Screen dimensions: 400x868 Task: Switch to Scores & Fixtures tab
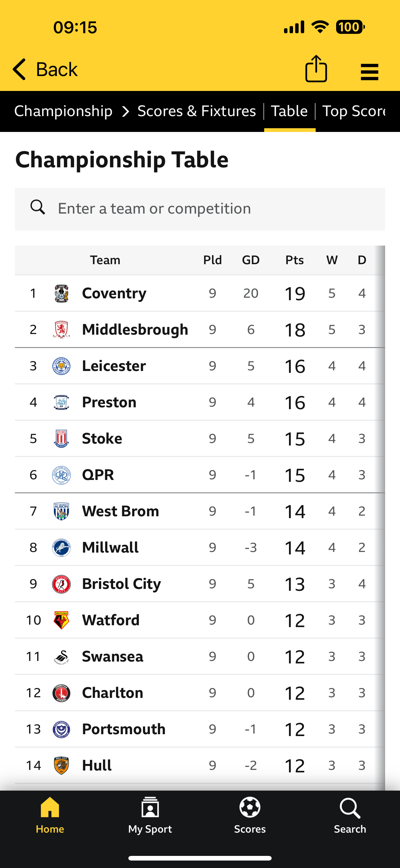[x=197, y=111]
